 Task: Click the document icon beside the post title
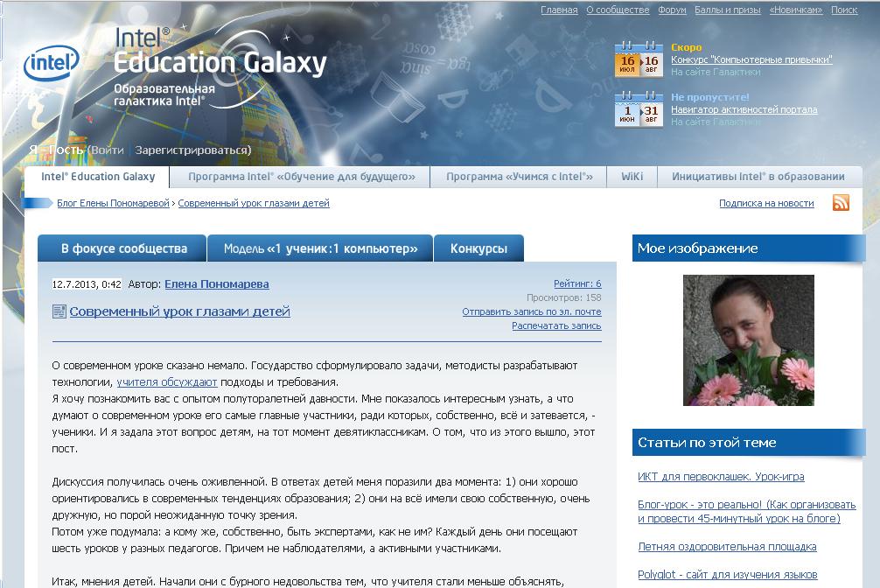pos(59,311)
